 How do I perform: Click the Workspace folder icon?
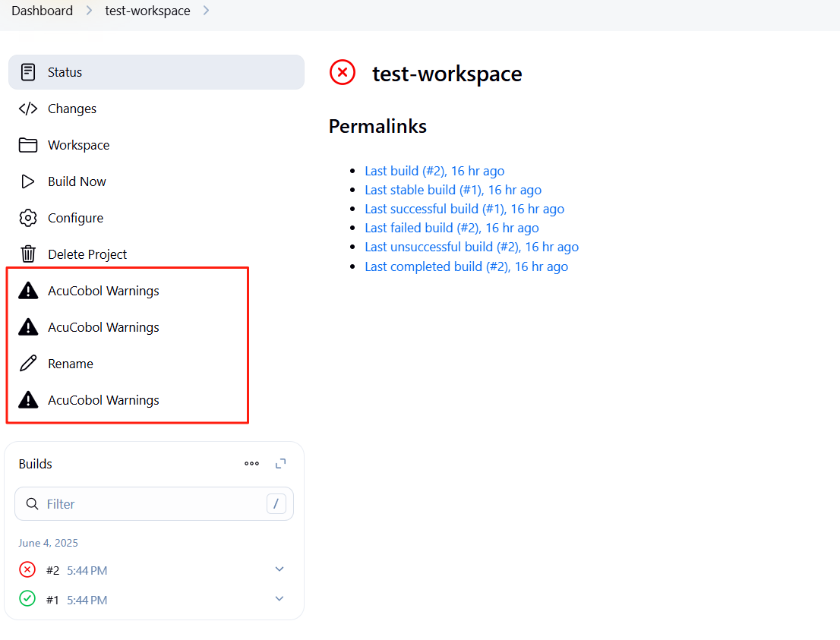28,145
